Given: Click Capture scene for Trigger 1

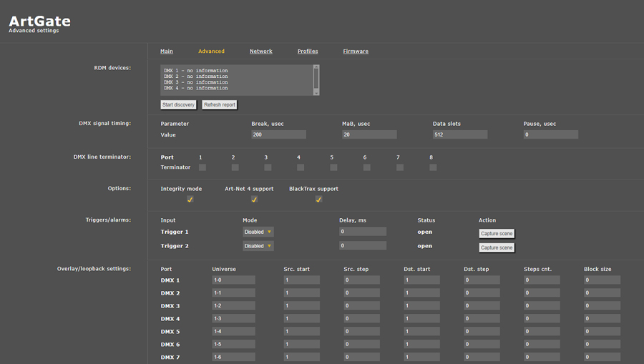Looking at the screenshot, I should 497,234.
